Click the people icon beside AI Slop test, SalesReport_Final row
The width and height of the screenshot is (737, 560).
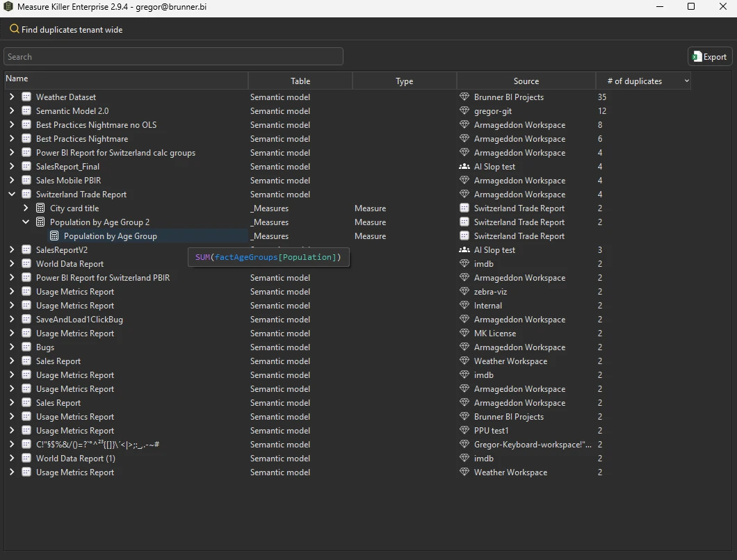[464, 166]
